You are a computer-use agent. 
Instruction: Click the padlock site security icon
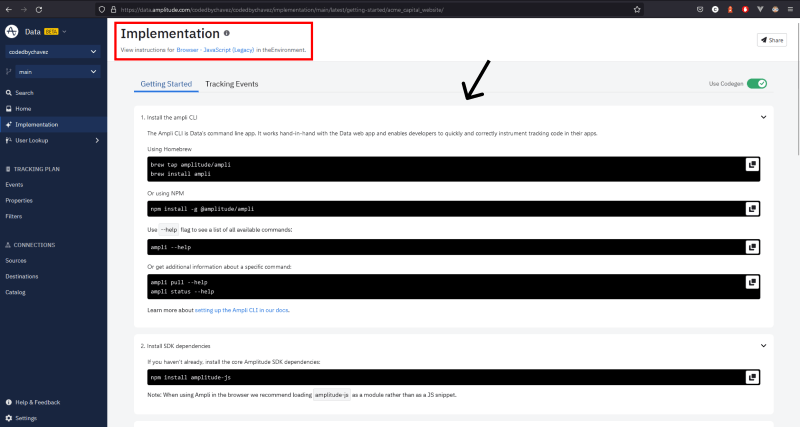pyautogui.click(x=113, y=10)
